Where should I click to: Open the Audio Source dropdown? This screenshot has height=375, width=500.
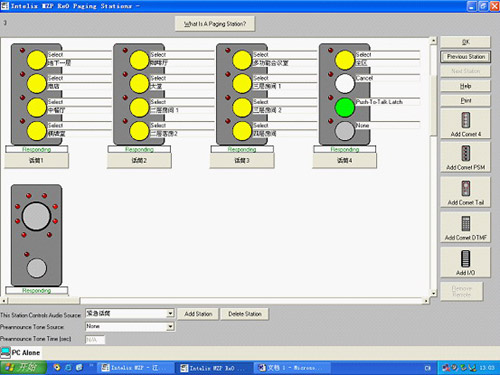click(170, 313)
